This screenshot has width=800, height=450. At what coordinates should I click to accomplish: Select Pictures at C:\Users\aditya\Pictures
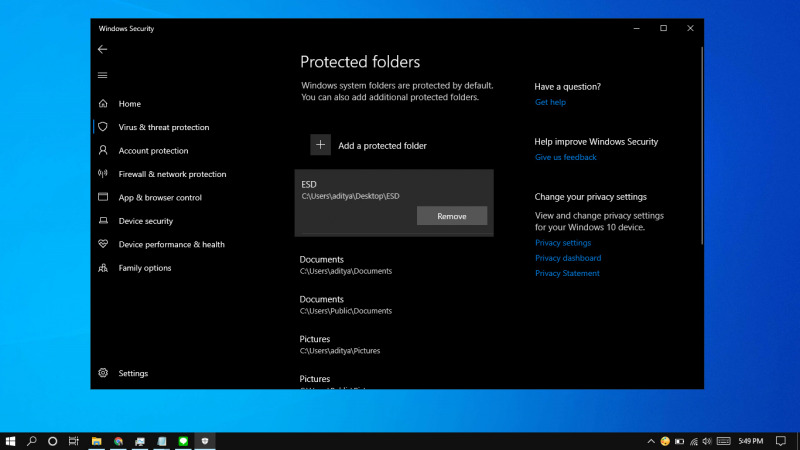[340, 344]
